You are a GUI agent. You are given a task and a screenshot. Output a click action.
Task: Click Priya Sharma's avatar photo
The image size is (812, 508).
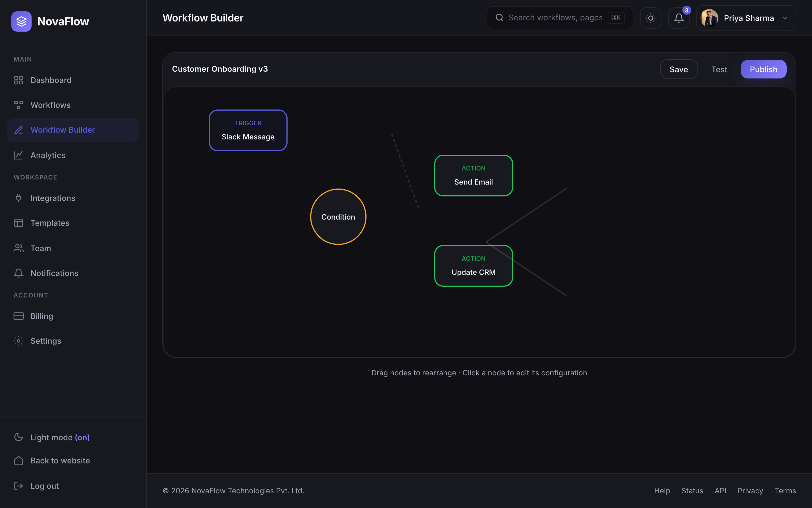(x=709, y=18)
